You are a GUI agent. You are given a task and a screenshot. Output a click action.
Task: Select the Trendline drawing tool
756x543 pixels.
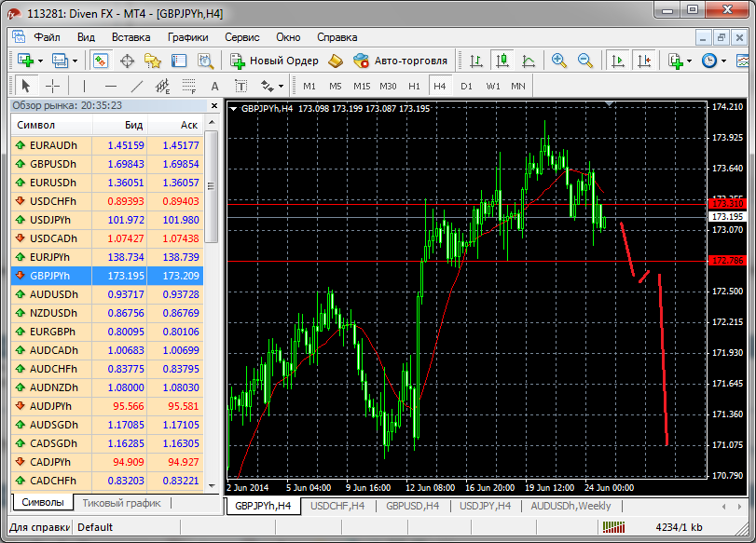(137, 87)
